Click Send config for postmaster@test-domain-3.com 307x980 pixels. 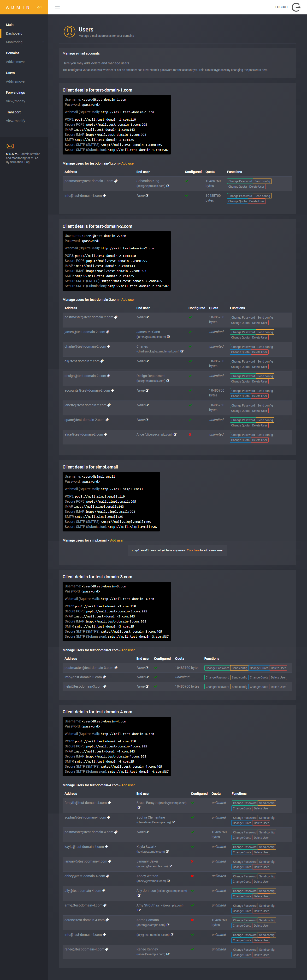tap(239, 668)
